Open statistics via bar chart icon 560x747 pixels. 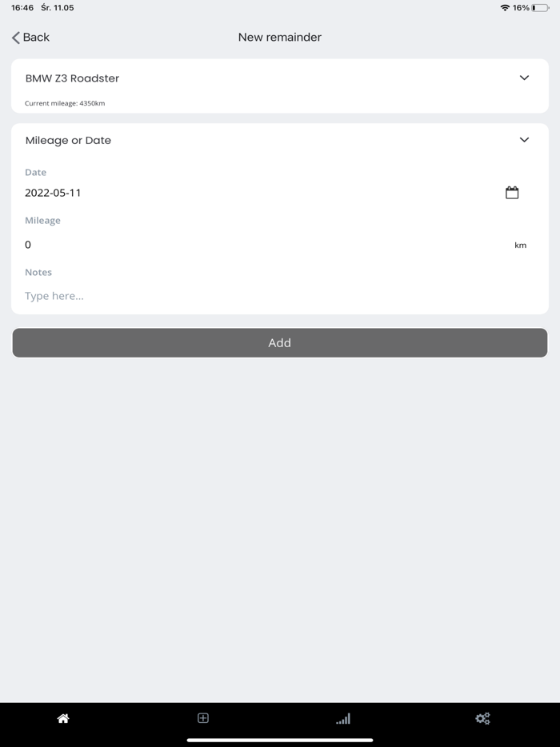pos(342,718)
